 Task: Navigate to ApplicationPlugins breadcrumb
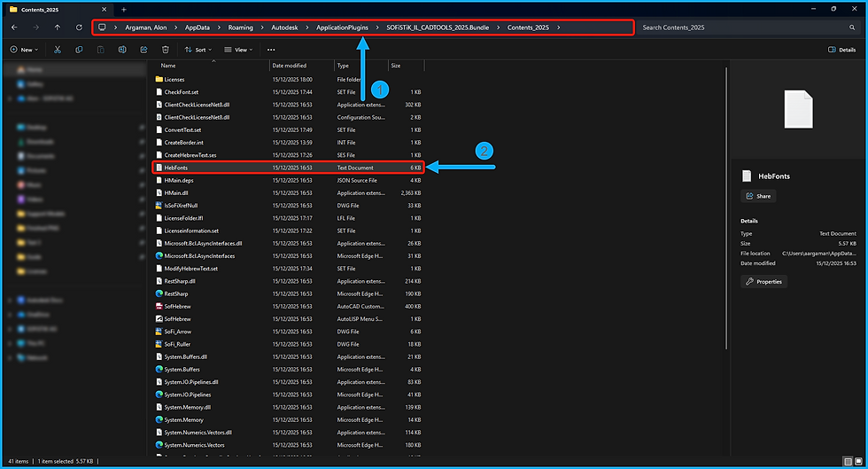[x=342, y=27]
